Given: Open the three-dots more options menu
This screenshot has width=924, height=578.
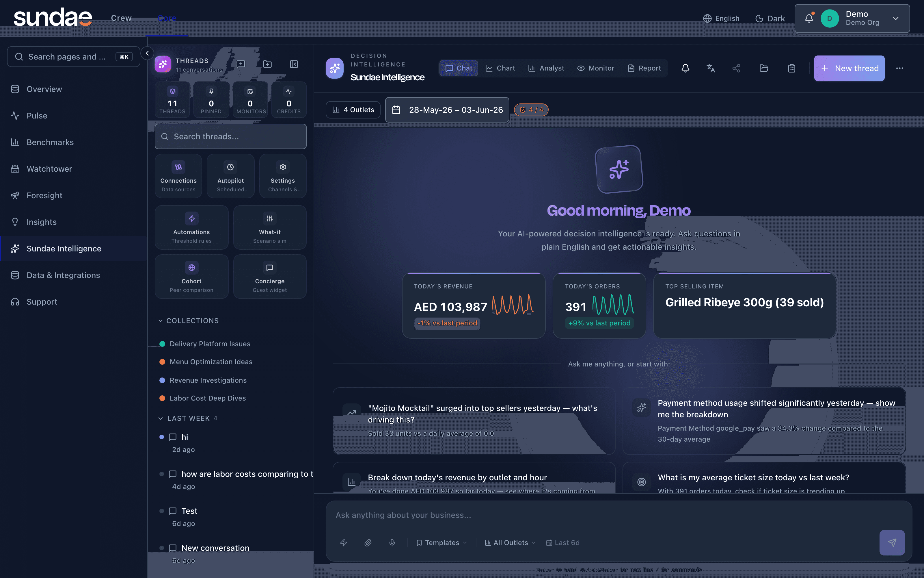Looking at the screenshot, I should point(899,68).
